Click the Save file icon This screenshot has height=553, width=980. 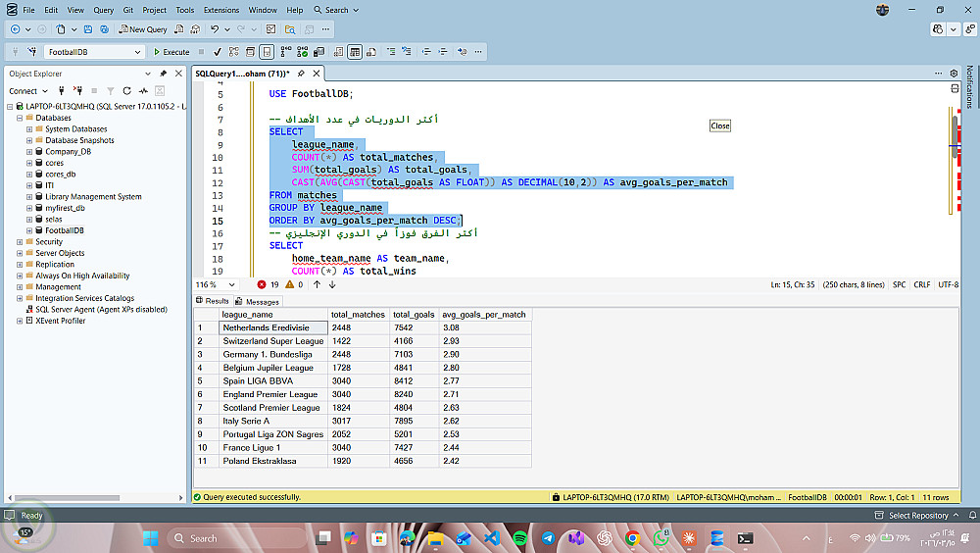pos(89,29)
